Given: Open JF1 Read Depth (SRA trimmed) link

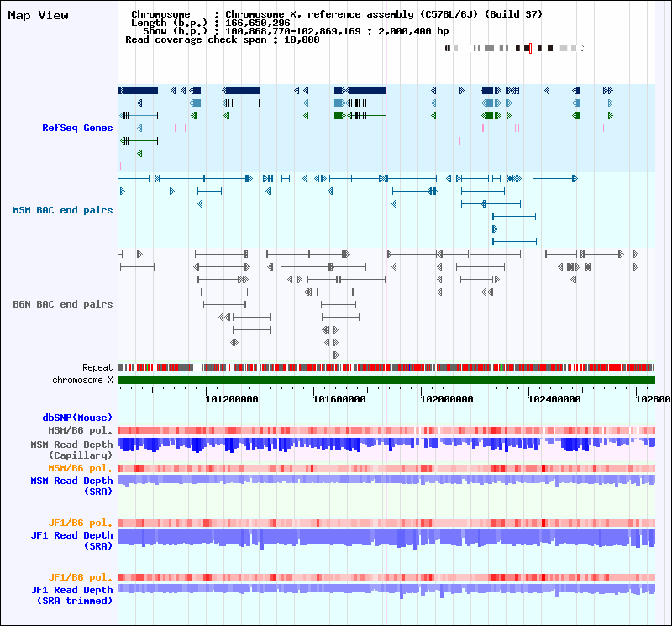Looking at the screenshot, I should tap(71, 595).
